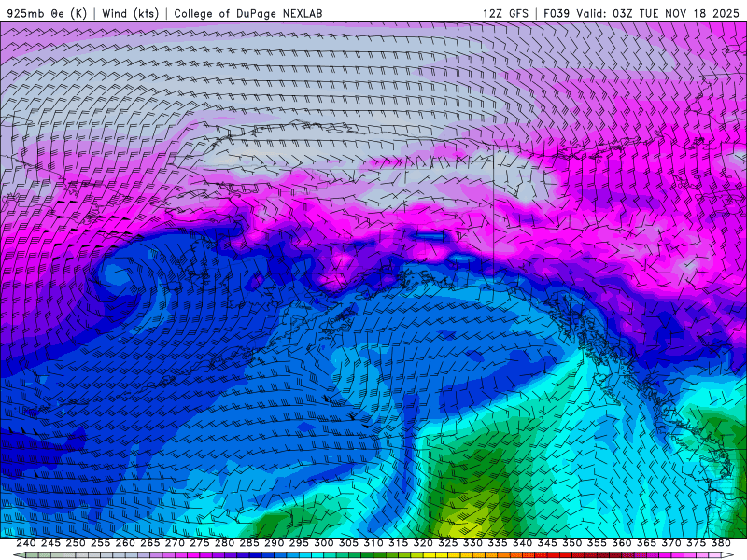747x560 pixels.
Task: Click the 350 value on the color scale
Action: pos(571,543)
